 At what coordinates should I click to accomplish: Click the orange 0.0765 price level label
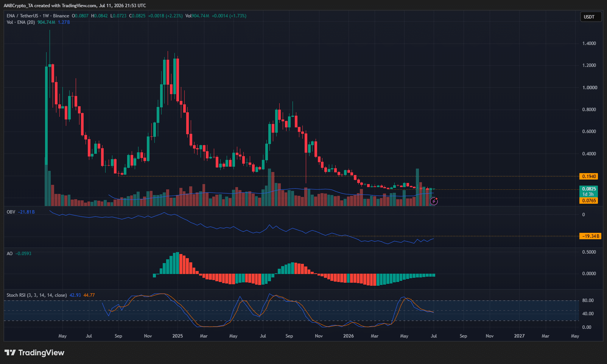tap(589, 201)
